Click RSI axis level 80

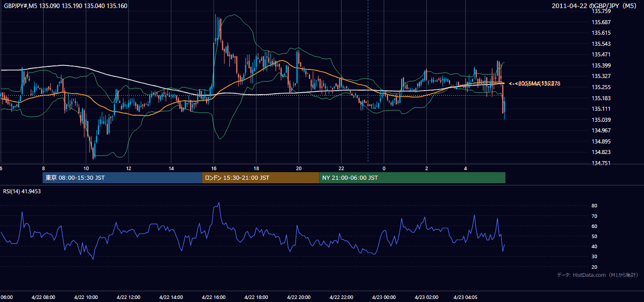click(x=595, y=206)
